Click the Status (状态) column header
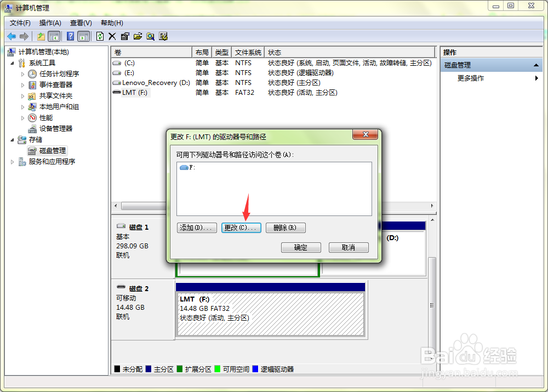Image resolution: width=548 pixels, height=392 pixels. [350, 53]
